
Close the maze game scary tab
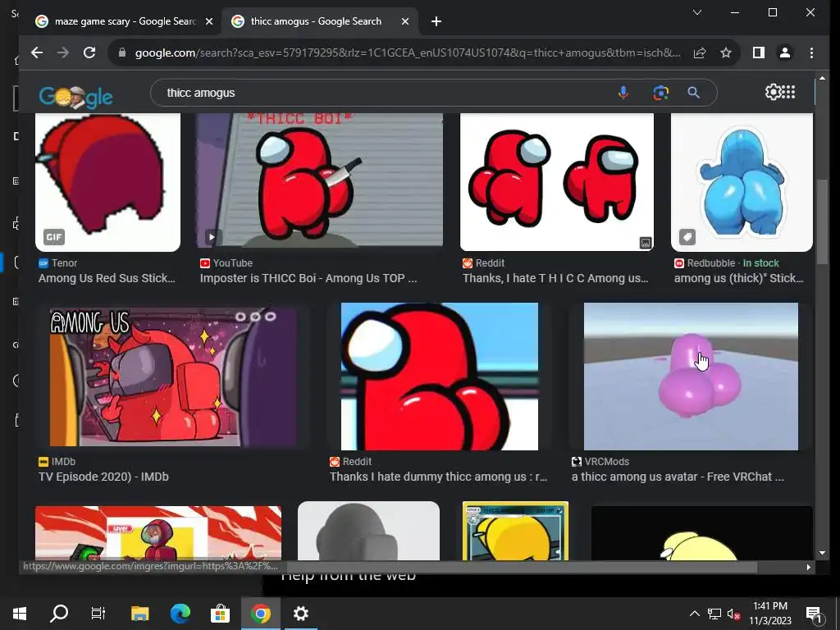[209, 21]
